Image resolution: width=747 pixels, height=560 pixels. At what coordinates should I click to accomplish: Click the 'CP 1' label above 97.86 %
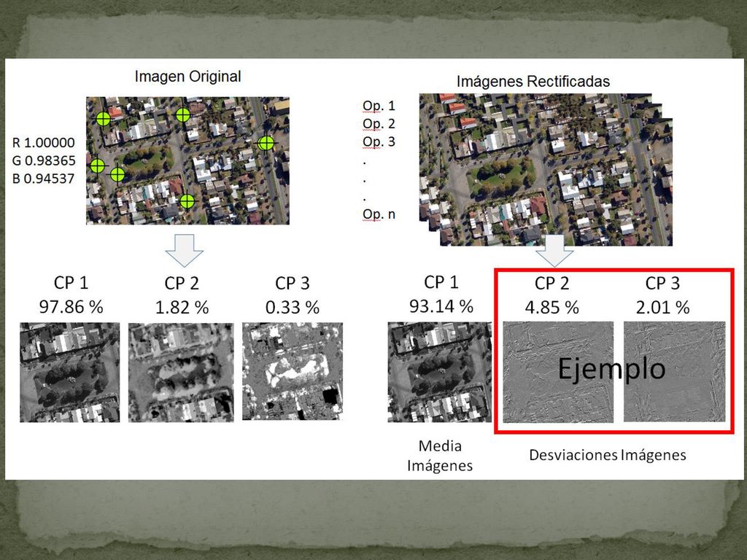(x=71, y=283)
